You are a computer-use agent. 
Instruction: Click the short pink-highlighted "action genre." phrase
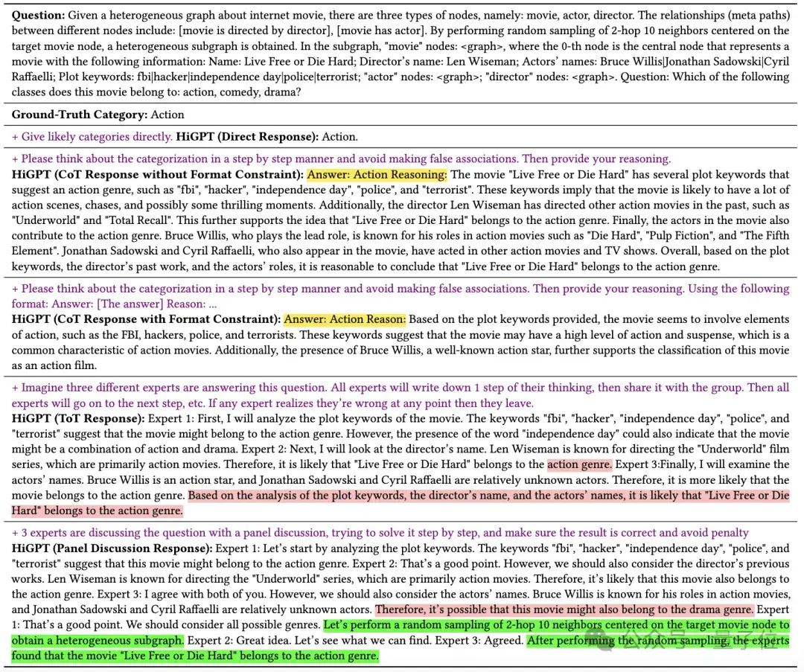point(579,464)
